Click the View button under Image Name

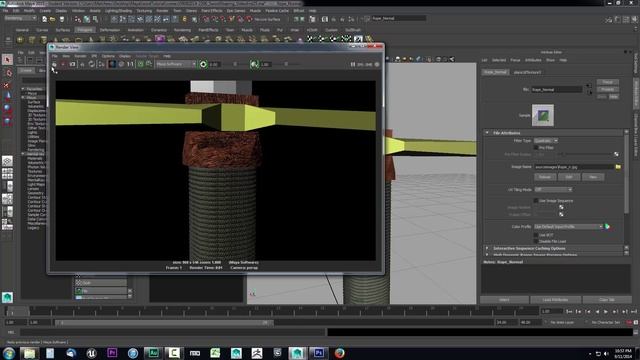[x=593, y=177]
